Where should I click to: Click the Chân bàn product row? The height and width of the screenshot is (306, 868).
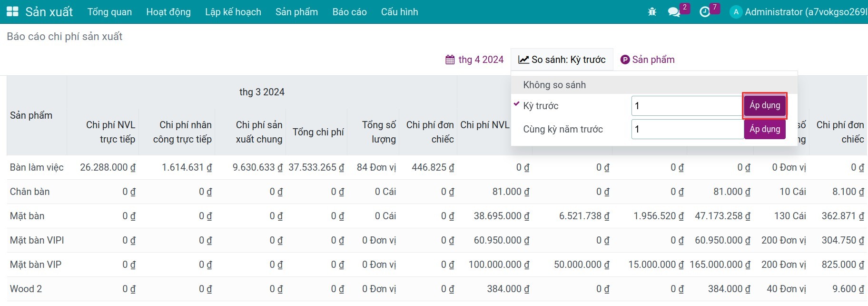[x=437, y=192]
